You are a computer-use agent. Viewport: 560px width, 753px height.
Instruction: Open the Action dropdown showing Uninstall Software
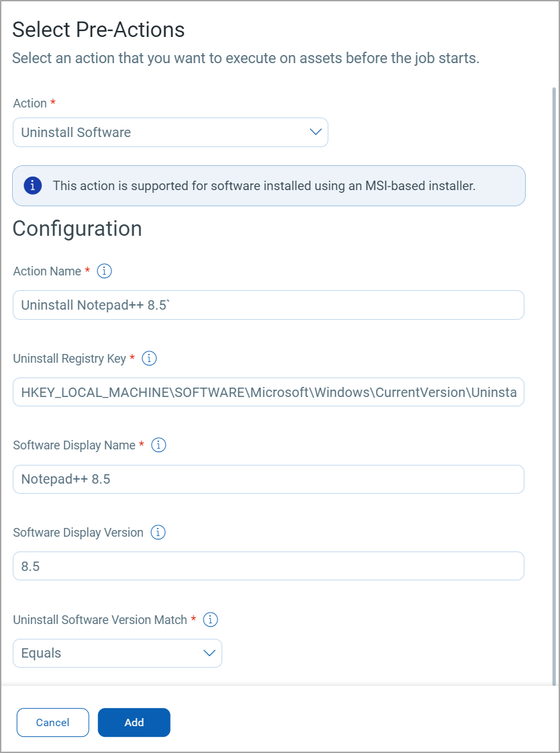click(x=161, y=132)
